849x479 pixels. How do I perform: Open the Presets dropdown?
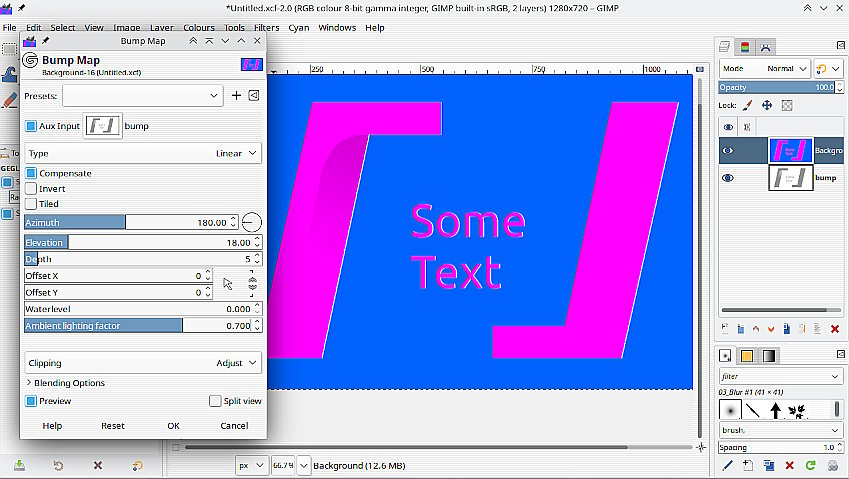point(143,96)
